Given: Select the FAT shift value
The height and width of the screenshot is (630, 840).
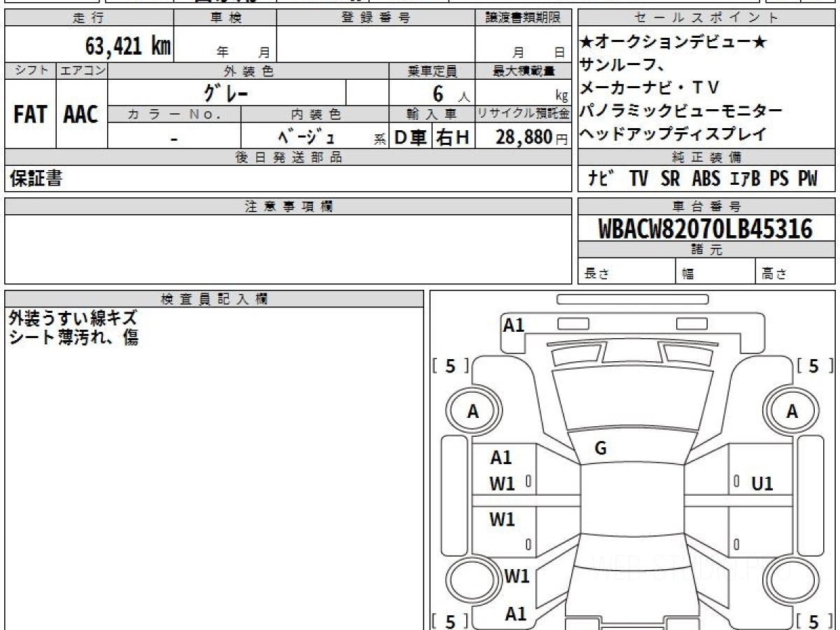Looking at the screenshot, I should (30, 114).
